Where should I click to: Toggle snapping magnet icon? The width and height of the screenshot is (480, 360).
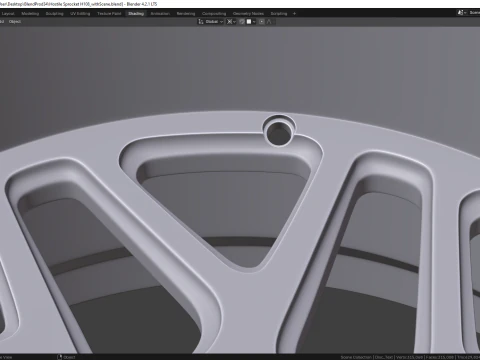click(x=242, y=22)
